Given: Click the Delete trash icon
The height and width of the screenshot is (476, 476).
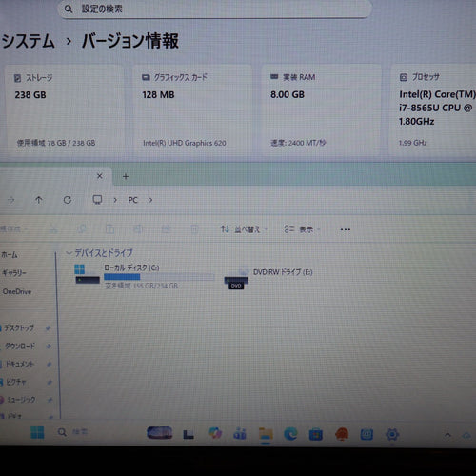Looking at the screenshot, I should [x=194, y=228].
